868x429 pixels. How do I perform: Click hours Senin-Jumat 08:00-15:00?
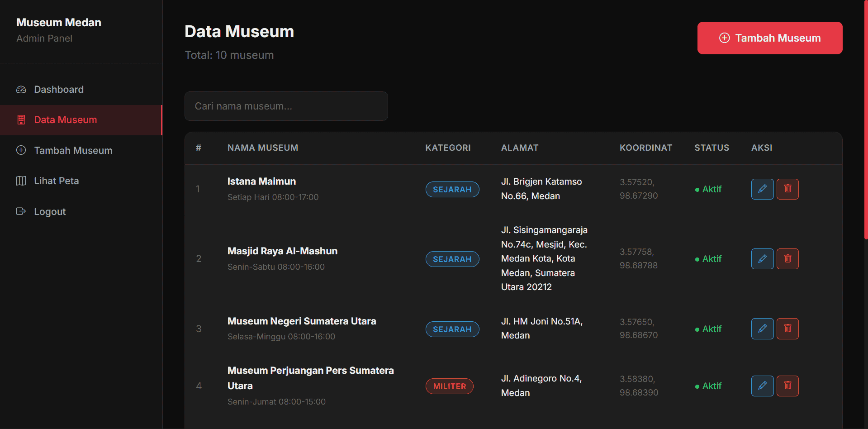click(276, 402)
